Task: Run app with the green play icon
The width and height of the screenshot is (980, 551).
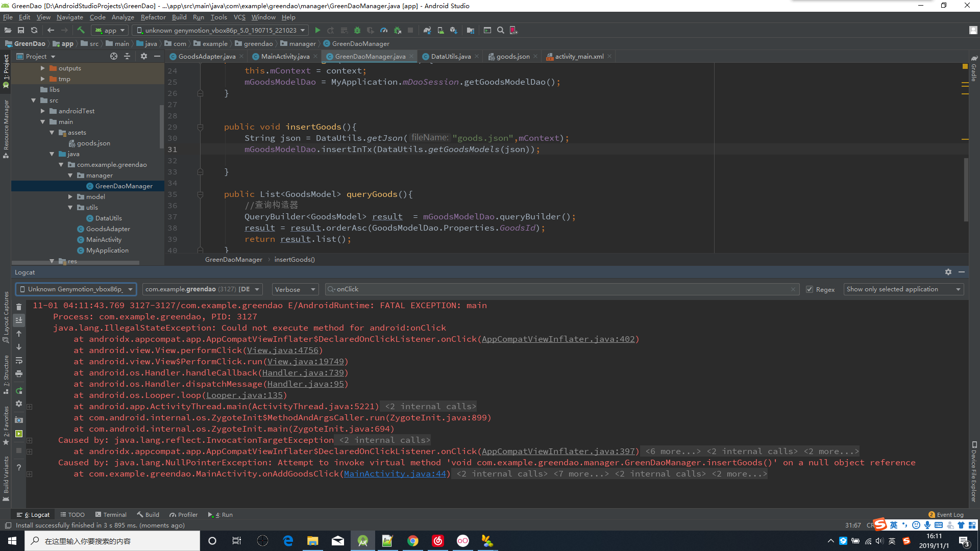Action: coord(317,30)
